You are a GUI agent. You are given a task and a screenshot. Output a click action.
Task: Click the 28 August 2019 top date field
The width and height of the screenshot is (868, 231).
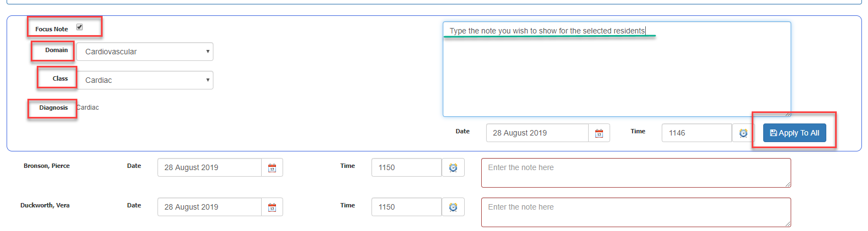(537, 133)
